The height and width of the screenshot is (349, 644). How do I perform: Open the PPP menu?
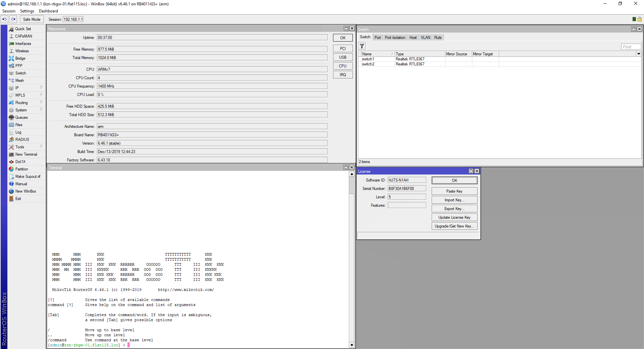[x=19, y=66]
